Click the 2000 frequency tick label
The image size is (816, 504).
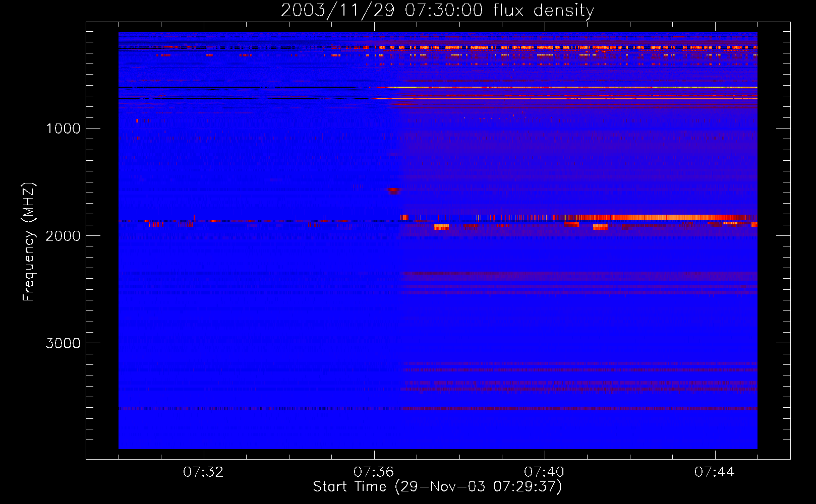click(x=63, y=236)
